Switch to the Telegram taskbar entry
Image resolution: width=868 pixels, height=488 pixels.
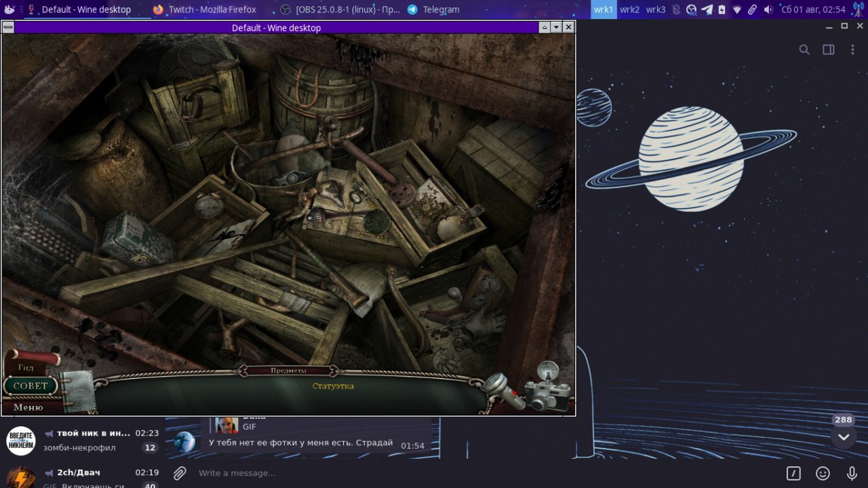(x=434, y=10)
